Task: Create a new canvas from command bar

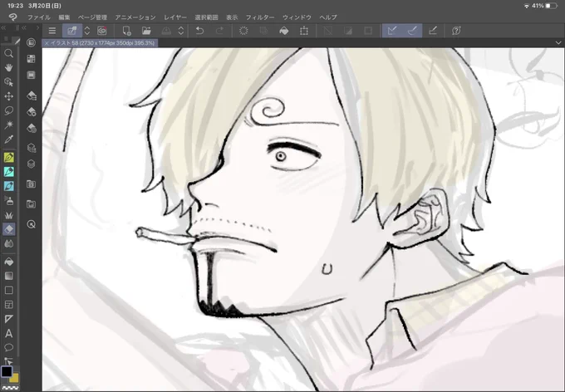Action: coord(126,31)
